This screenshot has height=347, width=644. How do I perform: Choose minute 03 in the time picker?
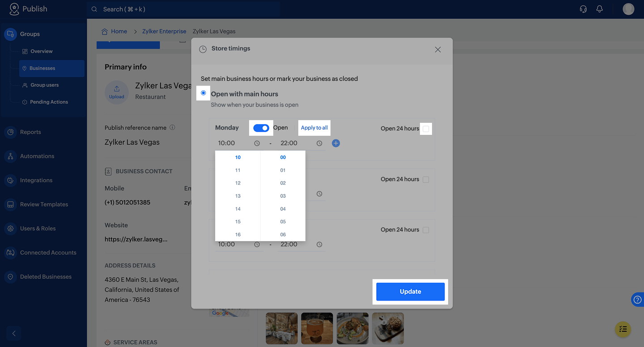(283, 196)
